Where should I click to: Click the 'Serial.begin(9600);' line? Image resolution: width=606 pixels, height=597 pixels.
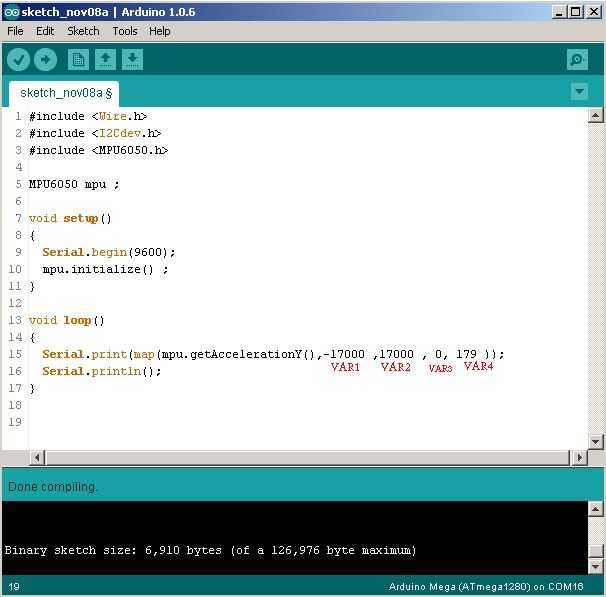(109, 252)
